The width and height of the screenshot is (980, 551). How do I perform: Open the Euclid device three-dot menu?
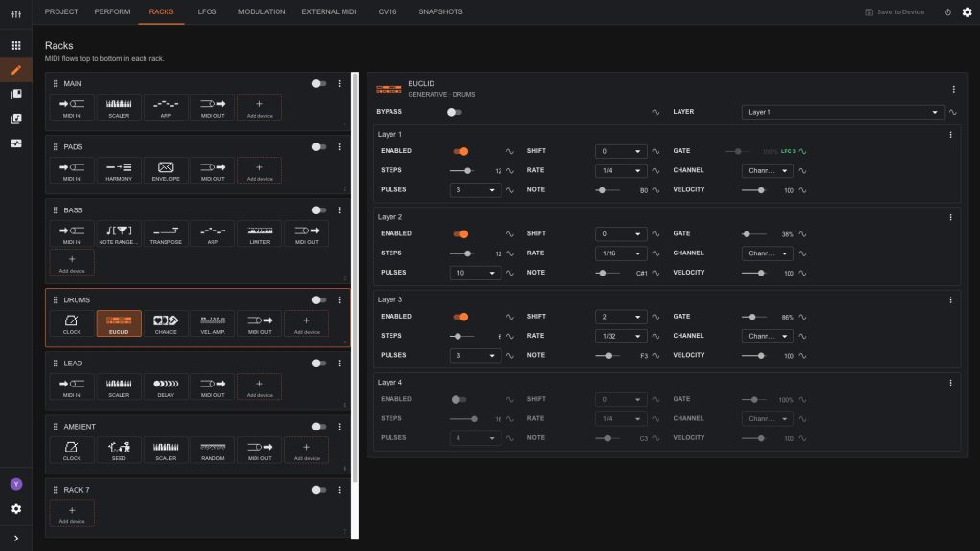click(x=954, y=89)
